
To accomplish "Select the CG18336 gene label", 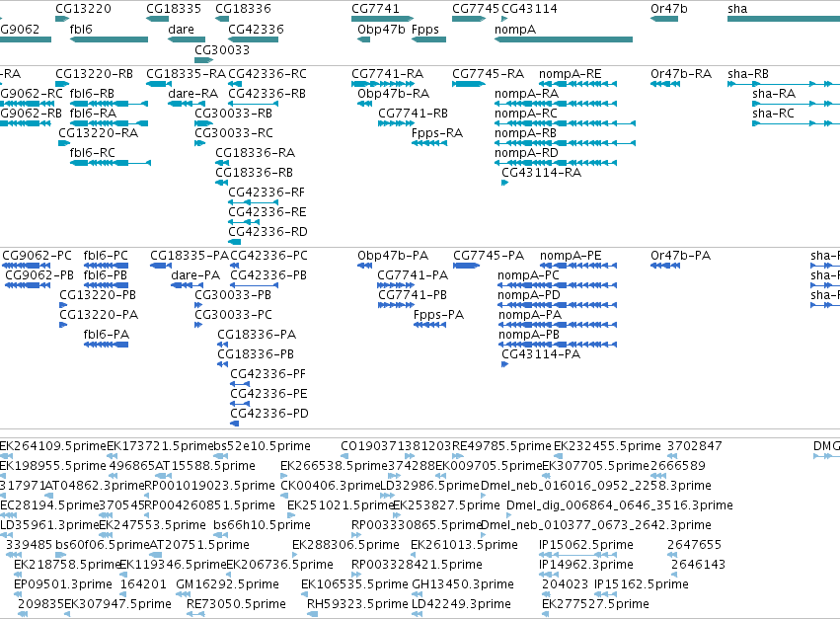I will click(x=243, y=9).
